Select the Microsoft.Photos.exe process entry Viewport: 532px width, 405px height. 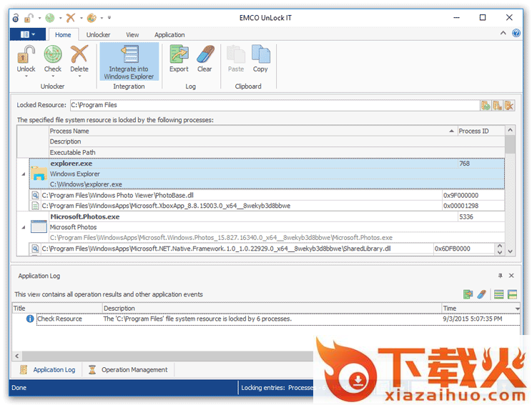click(x=267, y=227)
